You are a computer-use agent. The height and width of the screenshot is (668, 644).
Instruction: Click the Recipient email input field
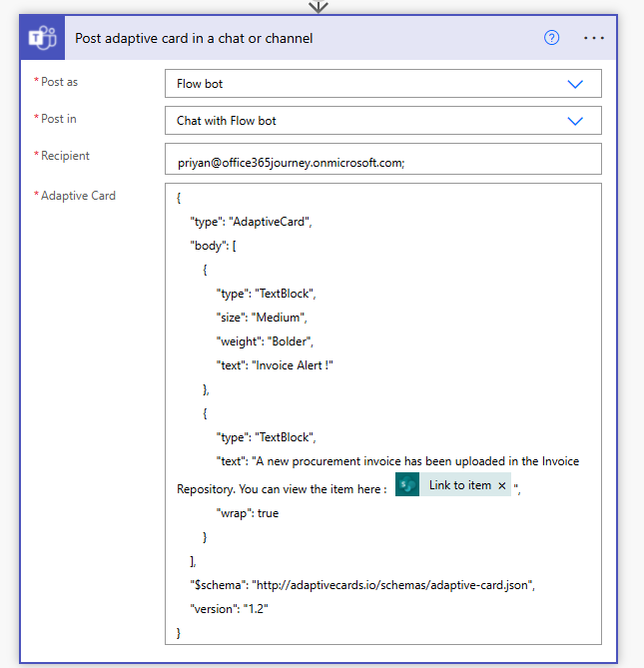[383, 159]
